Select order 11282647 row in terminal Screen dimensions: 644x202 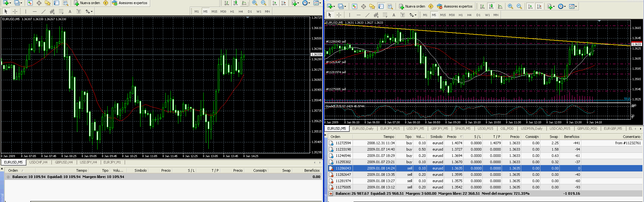click(x=343, y=175)
